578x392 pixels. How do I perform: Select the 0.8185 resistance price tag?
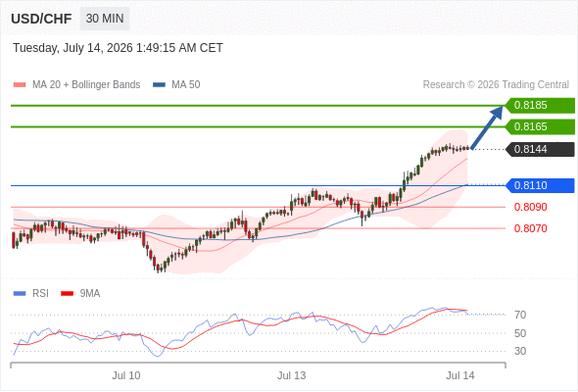point(540,106)
